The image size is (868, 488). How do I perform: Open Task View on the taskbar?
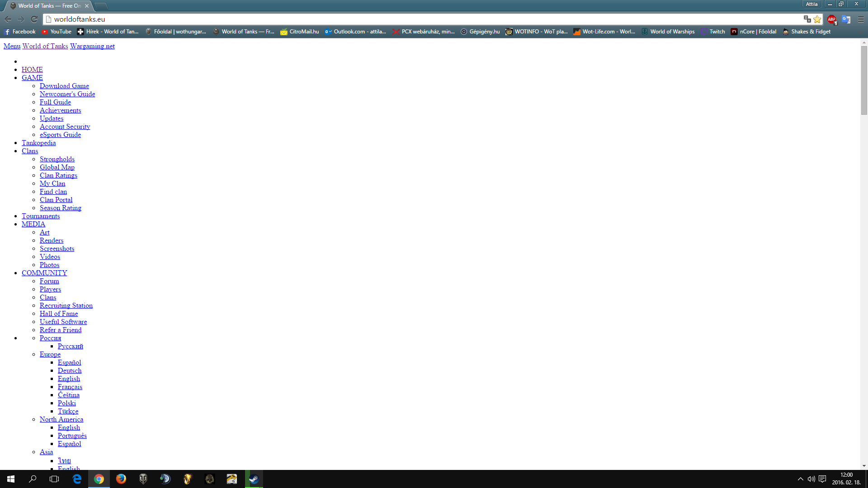click(x=54, y=479)
